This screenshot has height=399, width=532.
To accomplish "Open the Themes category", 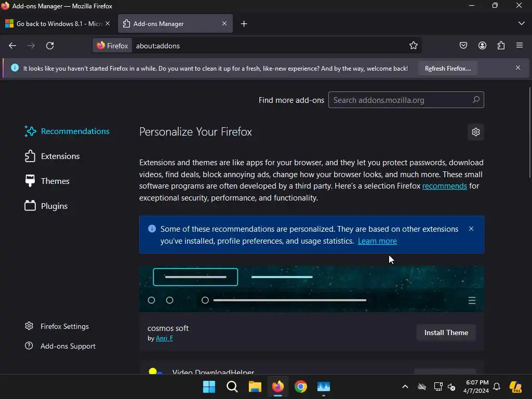I will pos(47,181).
